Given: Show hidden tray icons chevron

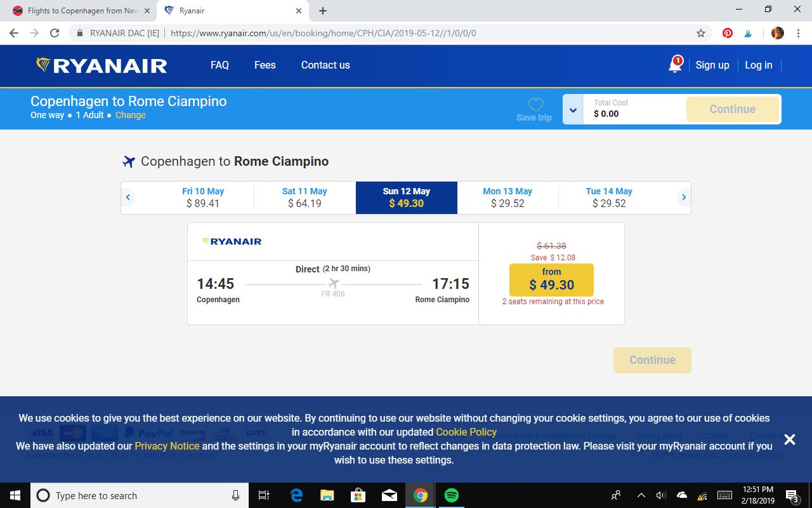Looking at the screenshot, I should tap(641, 495).
